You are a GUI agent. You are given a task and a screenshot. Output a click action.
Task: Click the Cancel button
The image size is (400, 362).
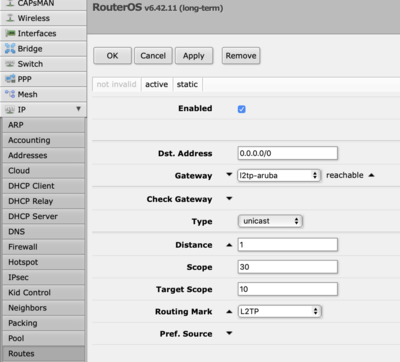pyautogui.click(x=153, y=56)
